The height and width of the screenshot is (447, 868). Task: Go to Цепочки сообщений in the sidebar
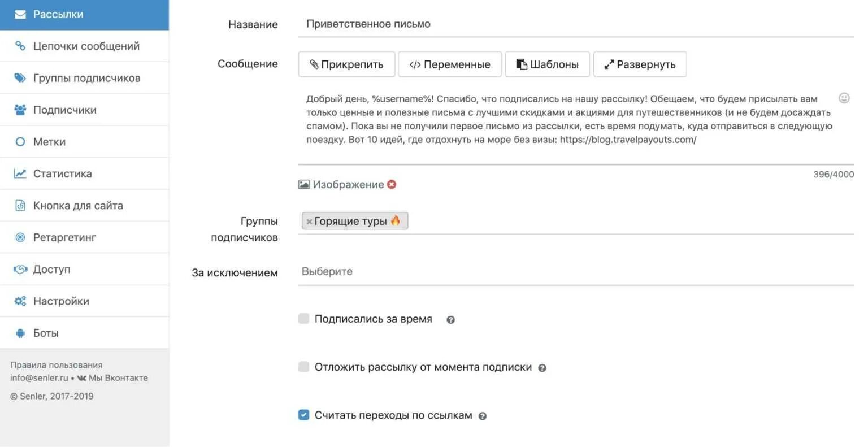pyautogui.click(x=86, y=46)
